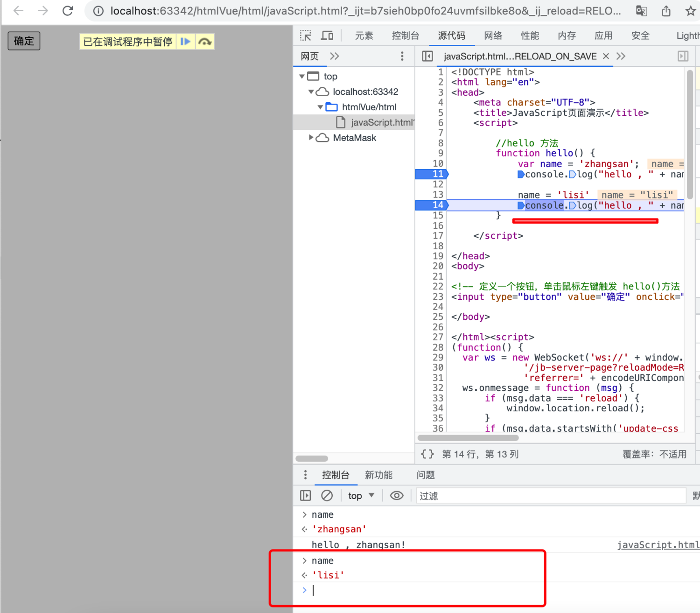Click the share page icon

point(666,11)
